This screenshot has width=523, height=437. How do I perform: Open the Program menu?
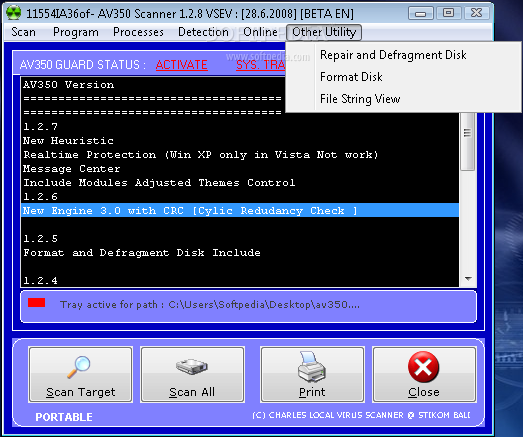pyautogui.click(x=76, y=32)
